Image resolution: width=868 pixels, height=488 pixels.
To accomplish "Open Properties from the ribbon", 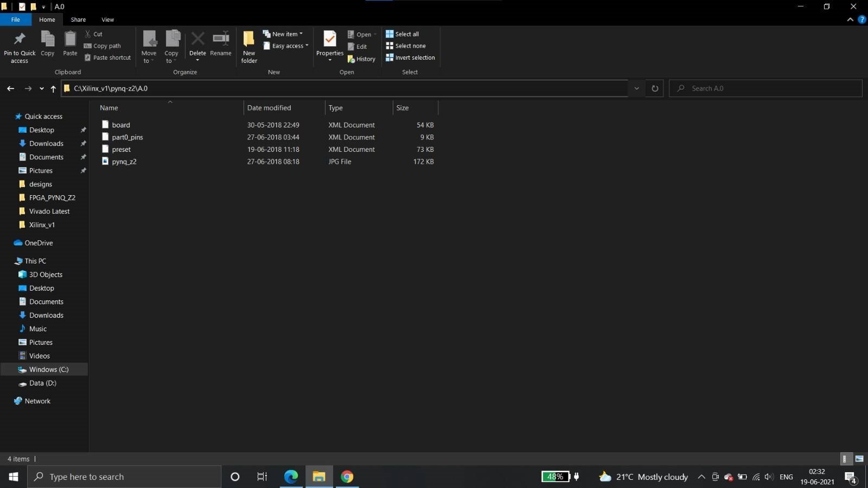I will coord(330,40).
